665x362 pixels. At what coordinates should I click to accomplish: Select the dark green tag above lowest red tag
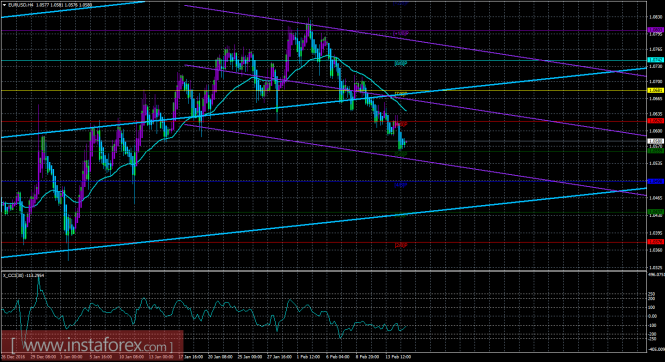(656, 212)
